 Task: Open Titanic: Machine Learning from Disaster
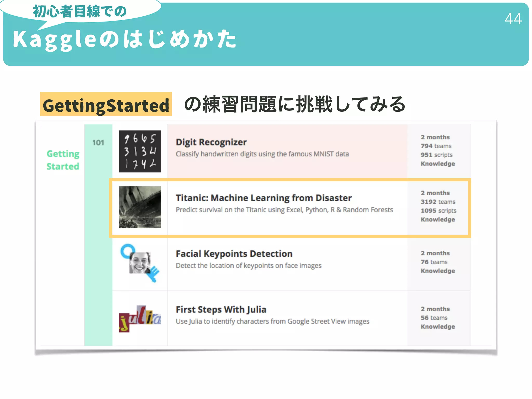pyautogui.click(x=264, y=198)
